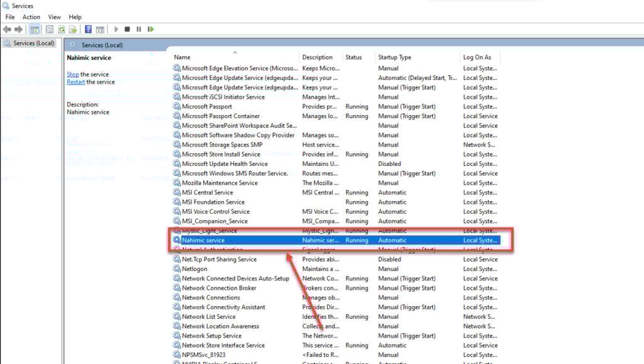
Task: Select Network Setup Service row
Action: (x=336, y=336)
